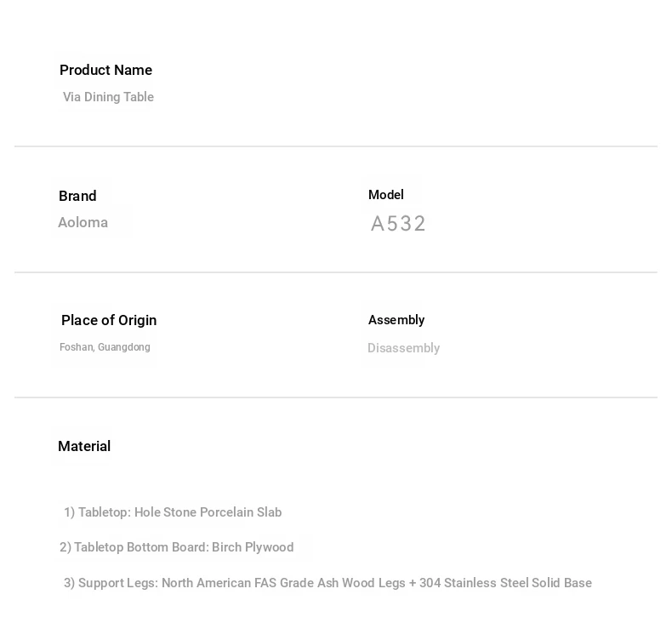Click the Hole Stone Porcelain Slab line

(x=173, y=512)
